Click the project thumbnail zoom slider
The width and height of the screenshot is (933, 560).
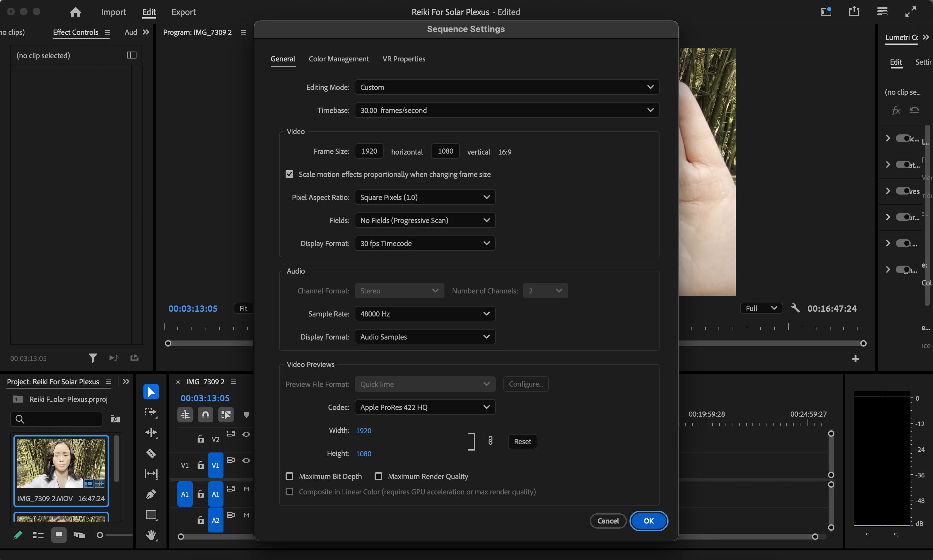coord(100,535)
